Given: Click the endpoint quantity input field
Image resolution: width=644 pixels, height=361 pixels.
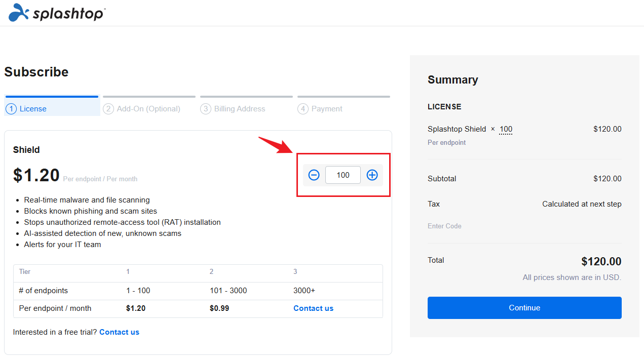Looking at the screenshot, I should (x=343, y=175).
